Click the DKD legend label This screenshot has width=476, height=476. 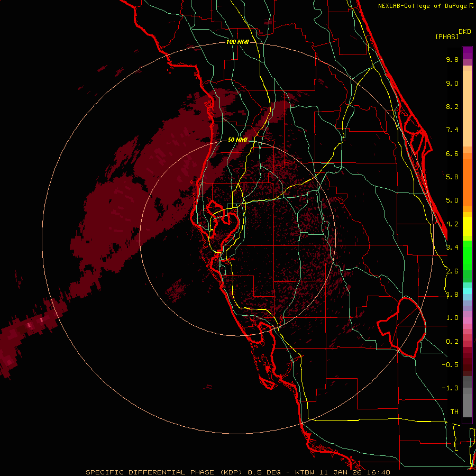[465, 32]
